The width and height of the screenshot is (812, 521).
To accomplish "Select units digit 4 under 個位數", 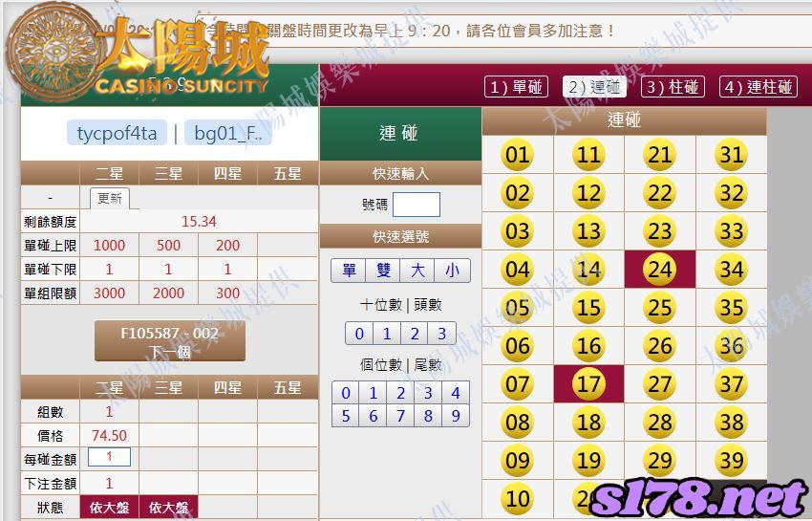I will click(455, 393).
